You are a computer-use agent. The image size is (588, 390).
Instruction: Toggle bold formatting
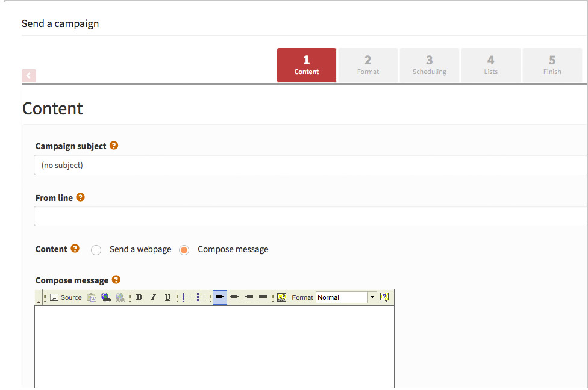(139, 297)
